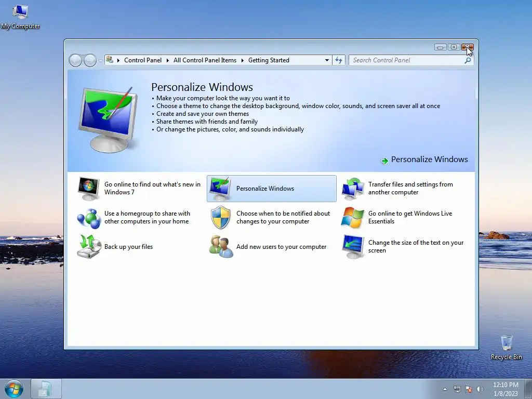
Task: Open recent pages dropdown beside the nav buttons
Action: [100, 60]
